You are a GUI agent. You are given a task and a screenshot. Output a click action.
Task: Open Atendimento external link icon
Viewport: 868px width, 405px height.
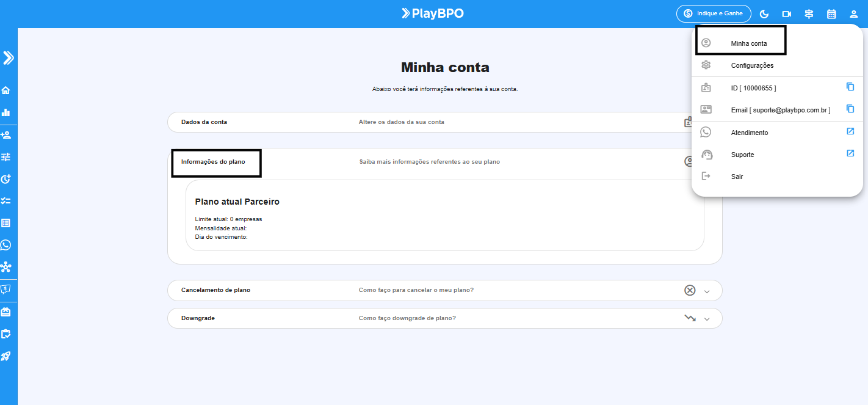click(x=850, y=131)
